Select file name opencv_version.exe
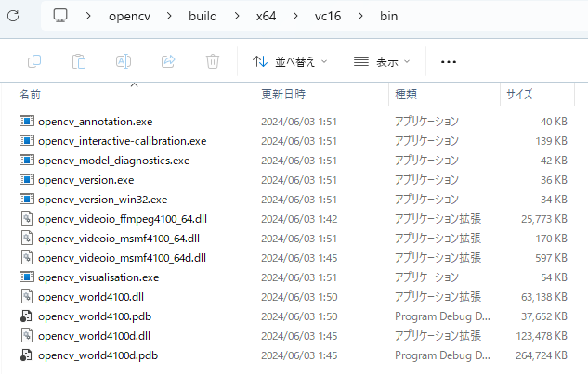Viewport: 588px width, 374px height. click(85, 180)
